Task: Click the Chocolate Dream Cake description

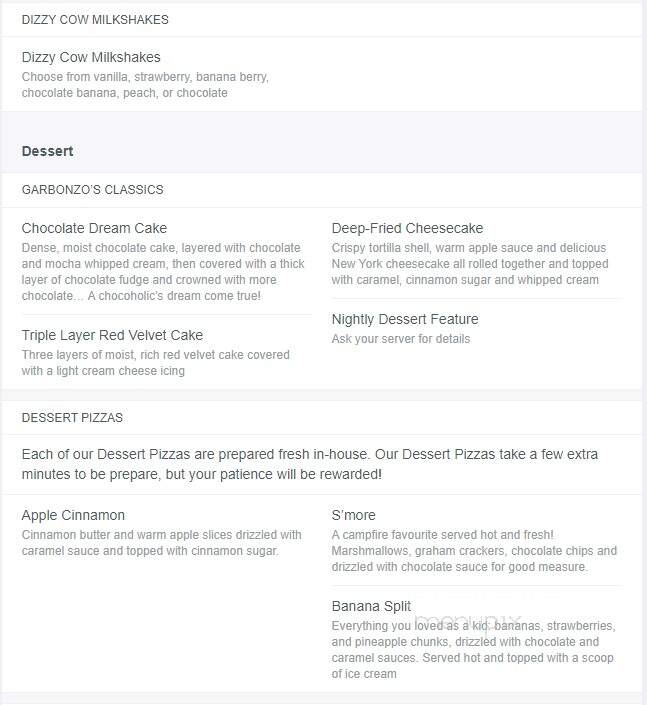Action: click(163, 272)
